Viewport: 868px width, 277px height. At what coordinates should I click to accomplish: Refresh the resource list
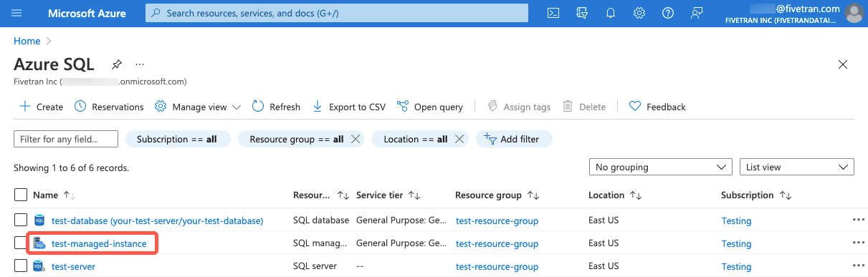click(x=276, y=107)
